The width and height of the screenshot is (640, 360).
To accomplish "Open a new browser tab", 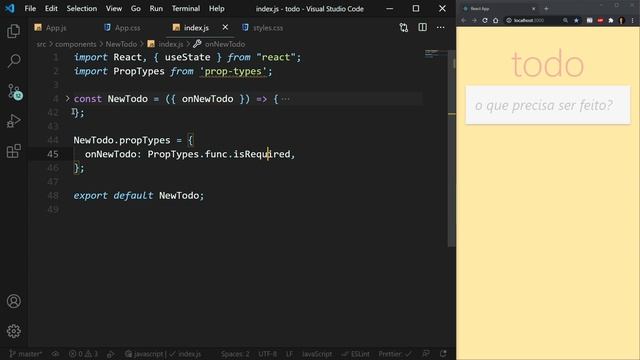I will 546,9.
